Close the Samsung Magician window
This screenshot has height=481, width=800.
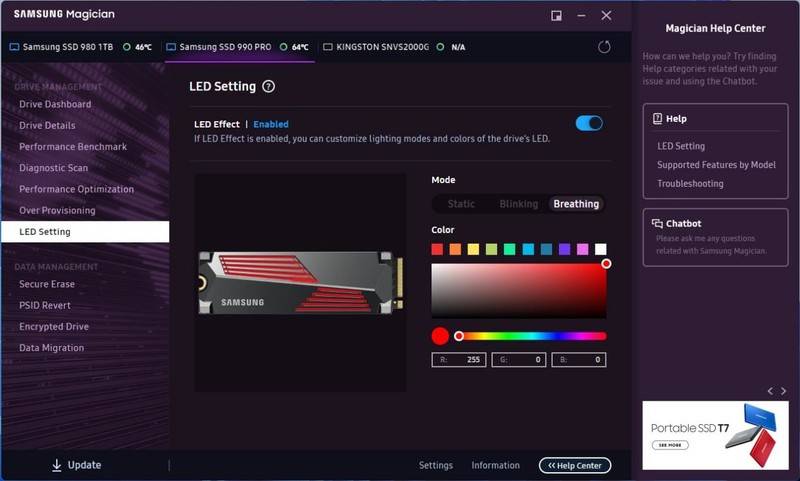pos(606,16)
